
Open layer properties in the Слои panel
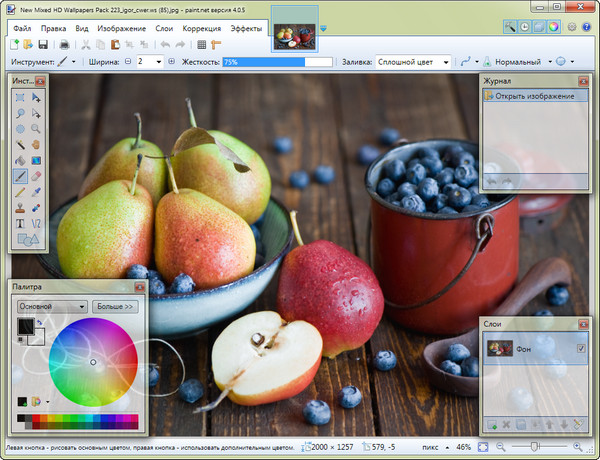tap(577, 424)
